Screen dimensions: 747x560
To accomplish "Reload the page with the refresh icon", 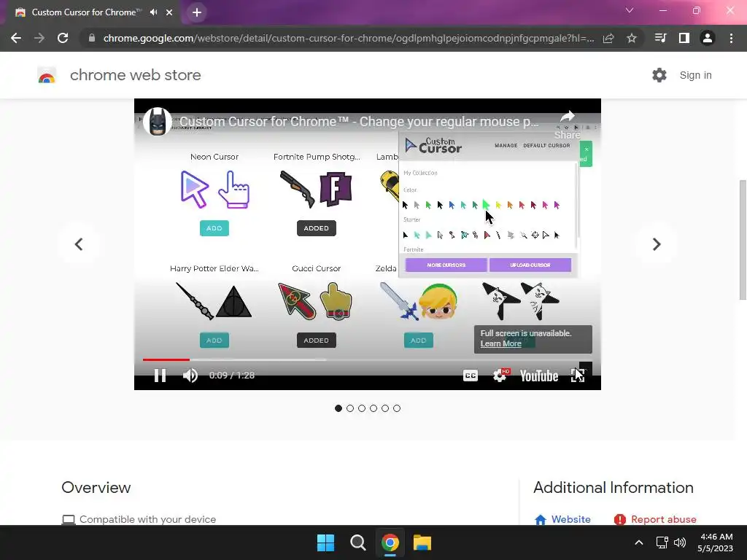I will tap(63, 38).
